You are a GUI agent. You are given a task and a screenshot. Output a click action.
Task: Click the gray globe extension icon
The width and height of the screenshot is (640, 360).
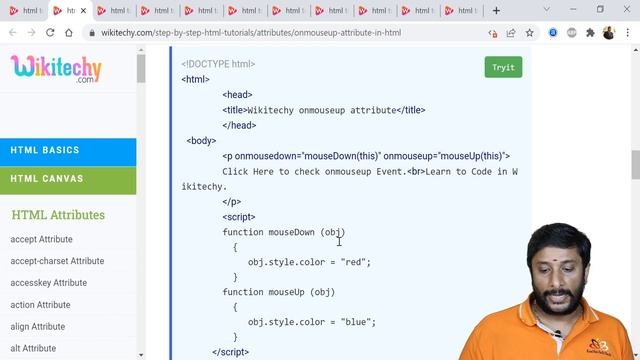coord(571,33)
